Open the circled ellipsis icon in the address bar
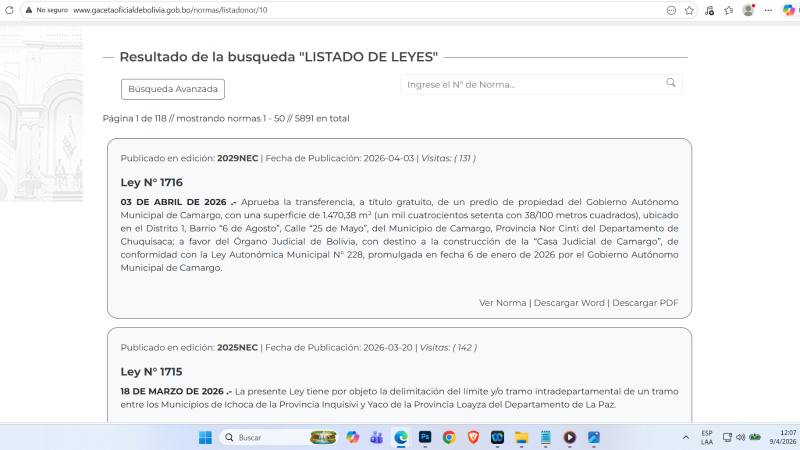The height and width of the screenshot is (450, 800). 671,10
